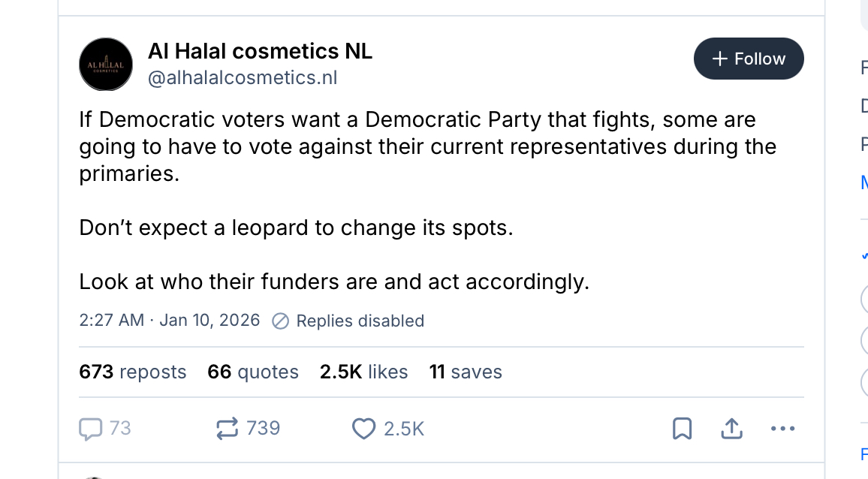Open the three-dot more options menu
This screenshot has height=479, width=868.
(x=782, y=429)
